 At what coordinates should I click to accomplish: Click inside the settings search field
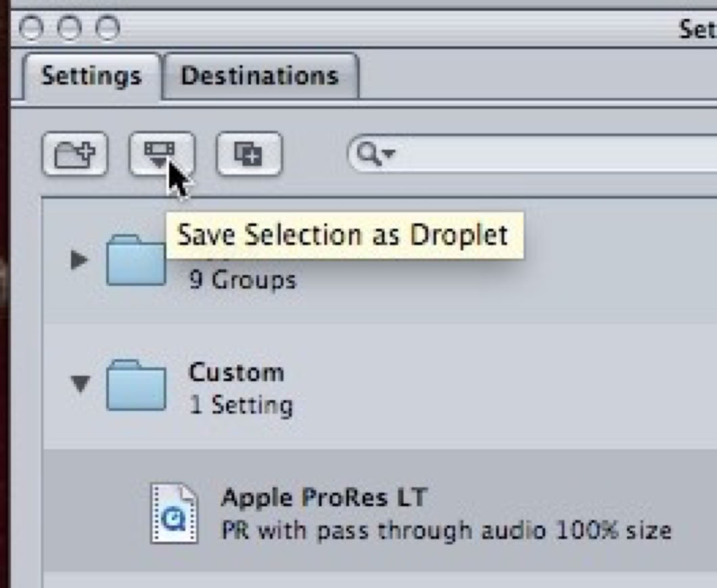(x=541, y=155)
